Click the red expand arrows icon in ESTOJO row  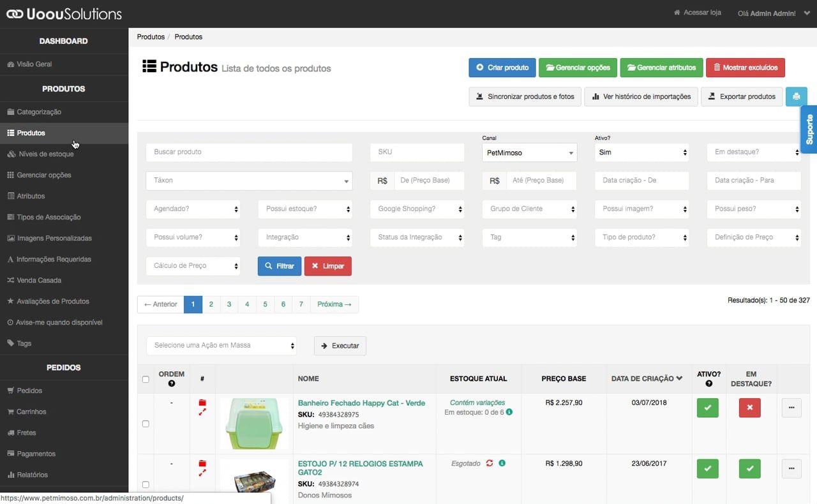(202, 473)
